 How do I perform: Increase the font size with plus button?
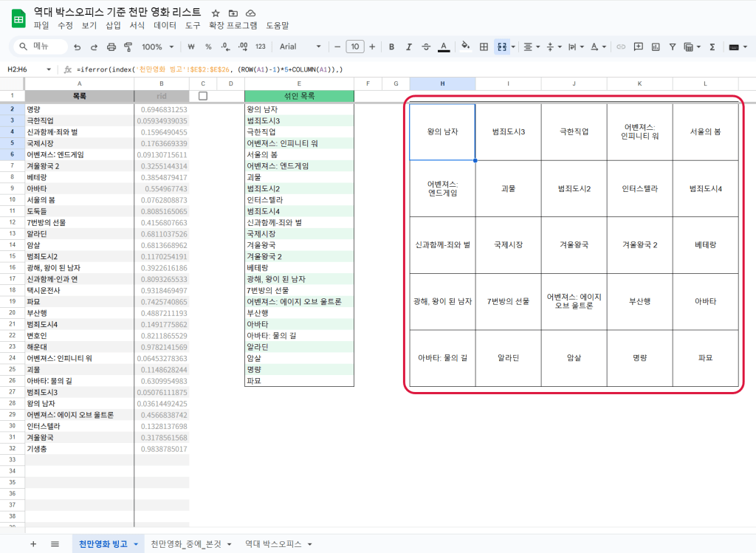[372, 47]
